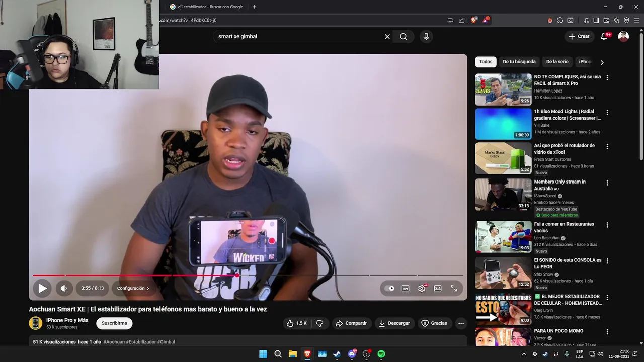This screenshot has height=362, width=644.
Task: Start voice search with the microphone icon
Action: pyautogui.click(x=426, y=36)
